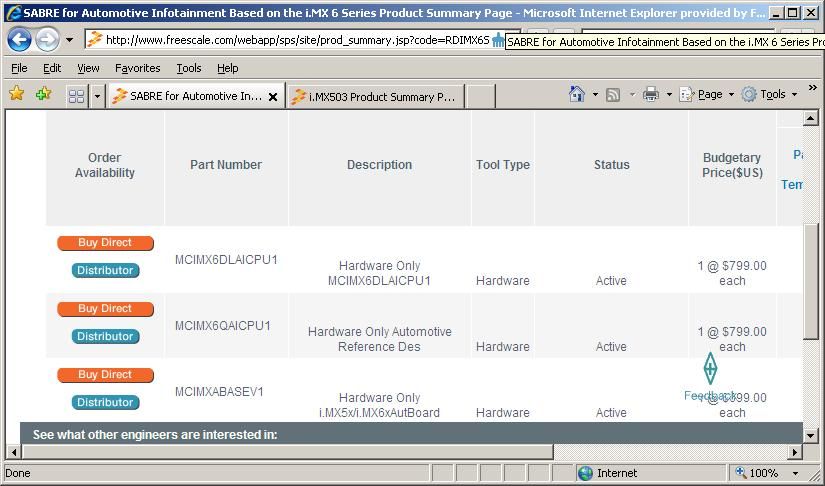
Task: Expand the Home button dropdown arrow
Action: point(595,95)
